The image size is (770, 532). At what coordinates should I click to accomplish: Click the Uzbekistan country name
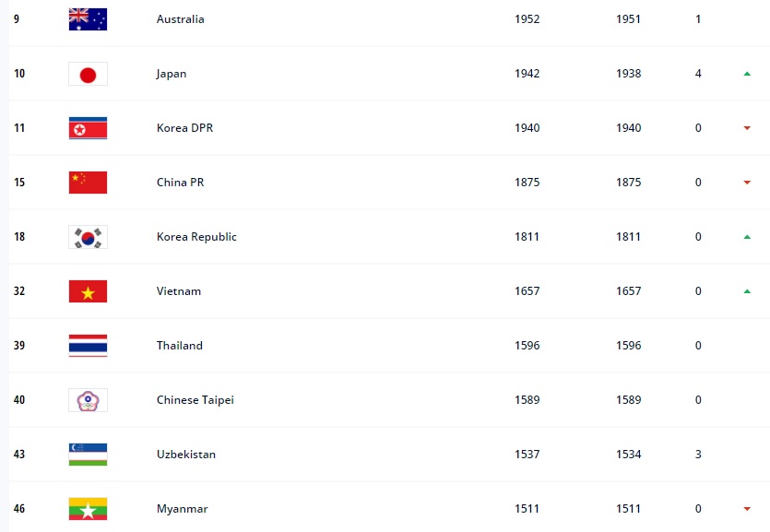186,454
